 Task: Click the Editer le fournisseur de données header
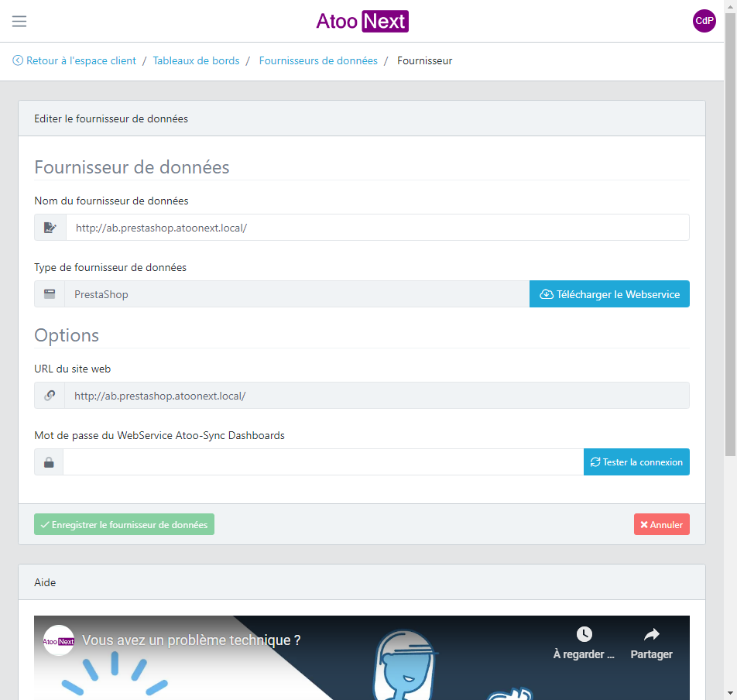click(362, 118)
